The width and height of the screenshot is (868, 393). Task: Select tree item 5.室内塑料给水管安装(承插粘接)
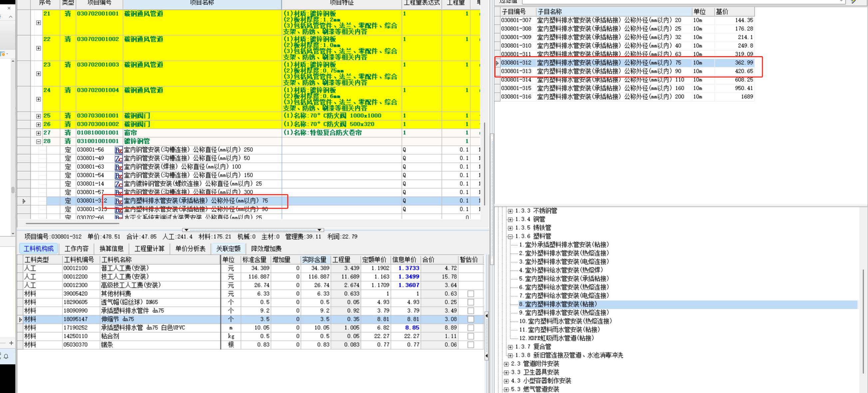(564, 279)
